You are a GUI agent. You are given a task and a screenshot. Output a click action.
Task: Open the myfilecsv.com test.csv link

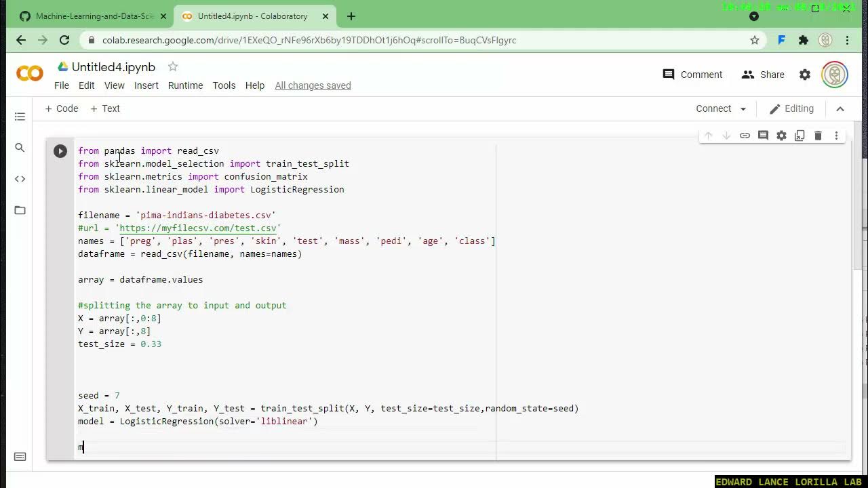click(198, 228)
